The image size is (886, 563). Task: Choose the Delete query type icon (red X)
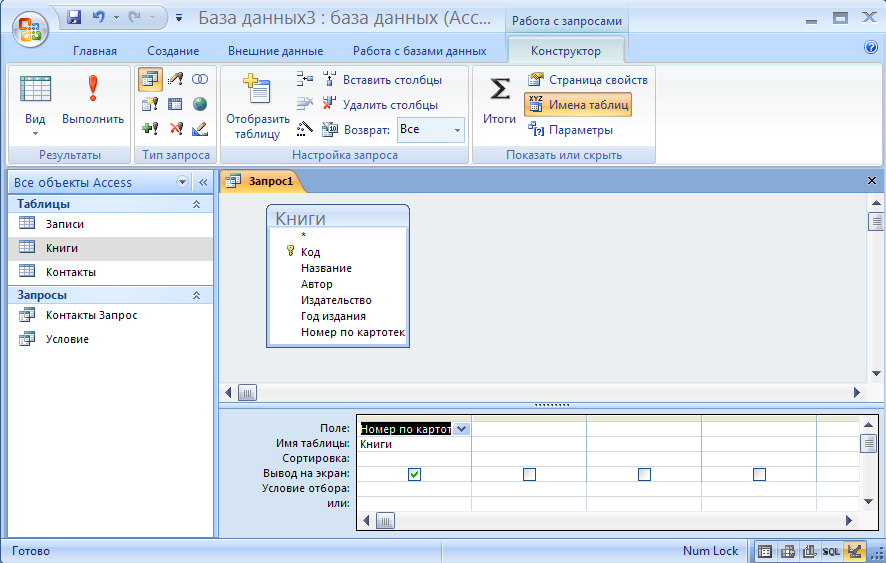[176, 129]
